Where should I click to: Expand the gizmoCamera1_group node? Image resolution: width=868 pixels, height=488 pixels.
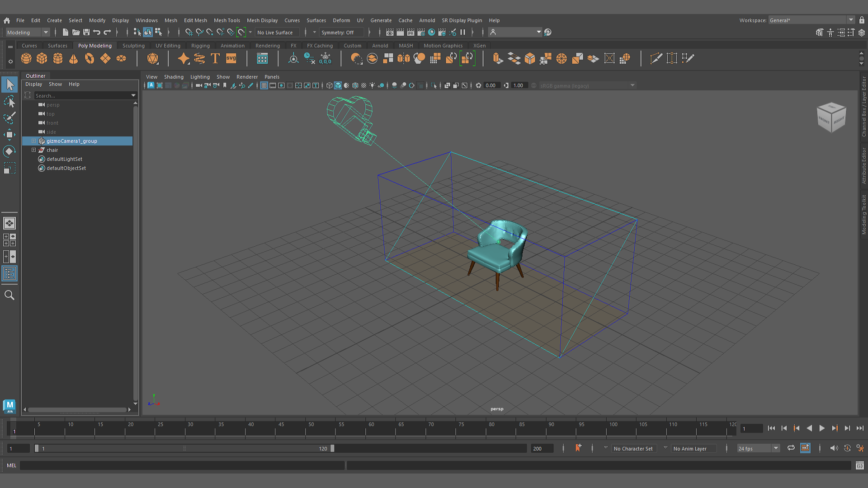[33, 141]
